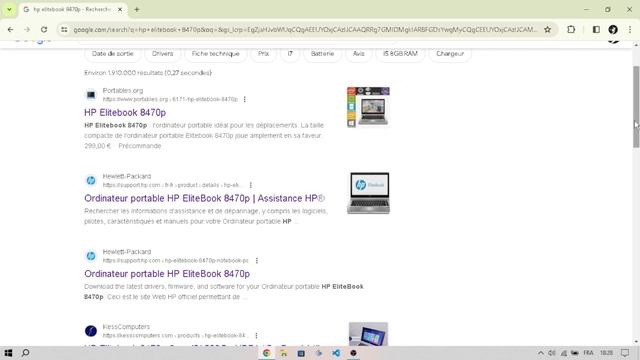This screenshot has height=360, width=640.
Task: Open File Explorer from the taskbar
Action: click(x=284, y=353)
